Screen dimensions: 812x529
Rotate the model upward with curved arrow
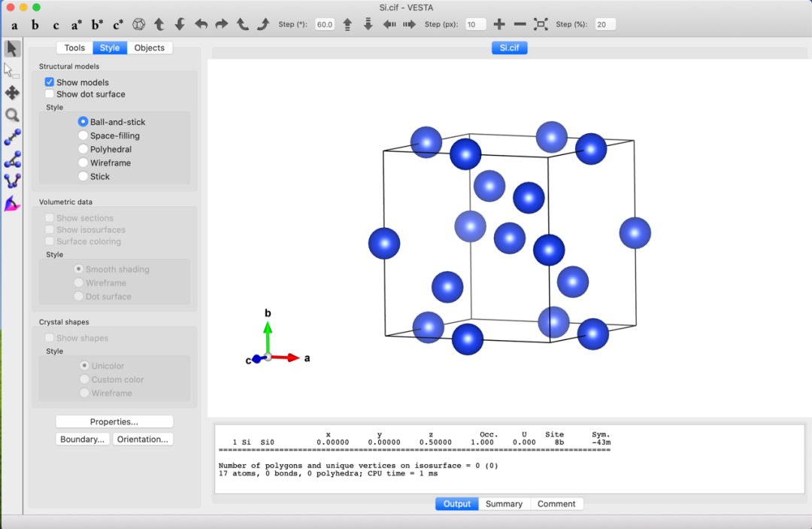click(159, 24)
